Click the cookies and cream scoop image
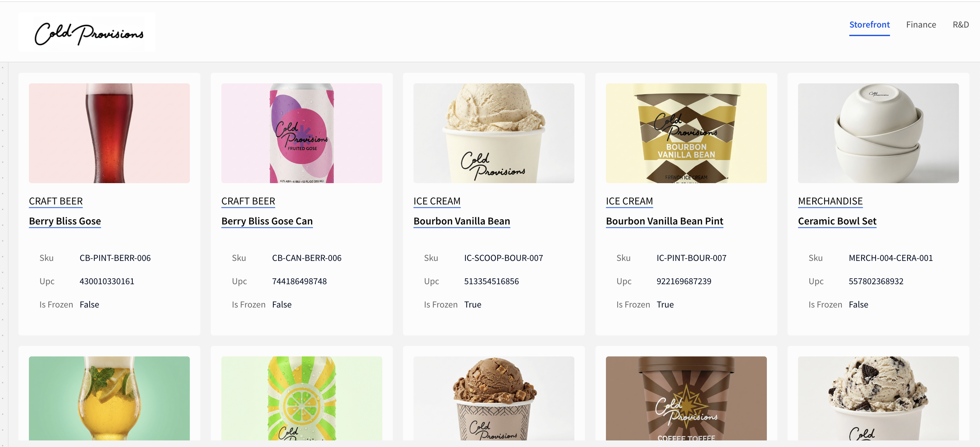Screen dimensions: 980x447 click(x=878, y=398)
